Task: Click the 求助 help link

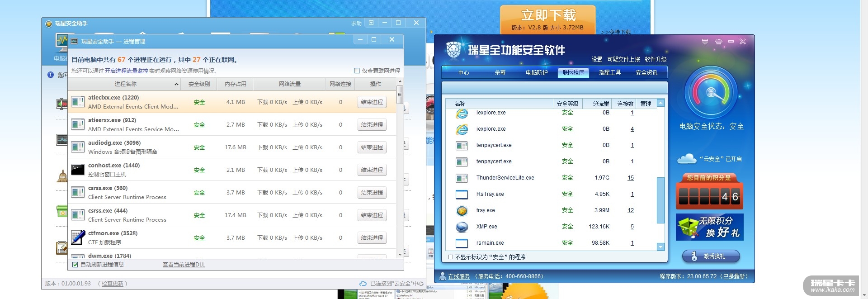Action: click(x=356, y=24)
